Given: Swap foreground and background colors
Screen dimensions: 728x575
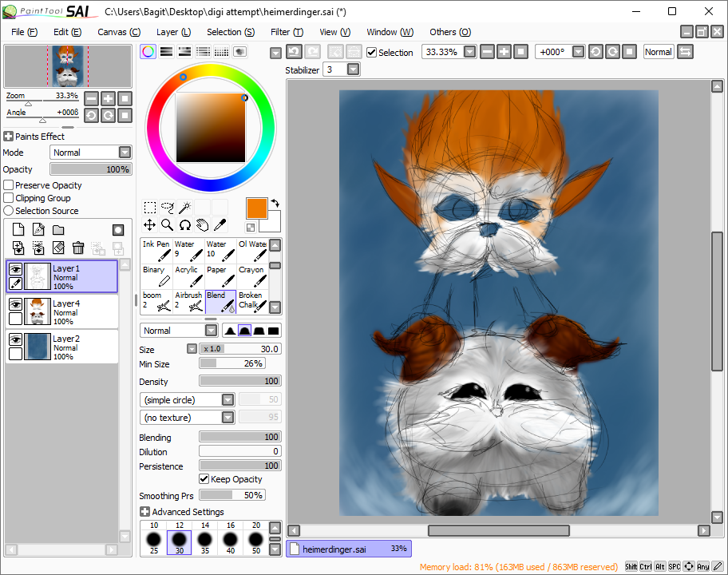Looking at the screenshot, I should (275, 203).
